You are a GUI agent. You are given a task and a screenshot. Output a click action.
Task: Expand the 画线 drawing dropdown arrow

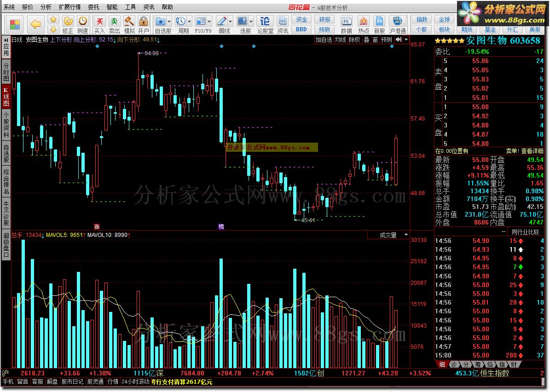pyautogui.click(x=231, y=21)
